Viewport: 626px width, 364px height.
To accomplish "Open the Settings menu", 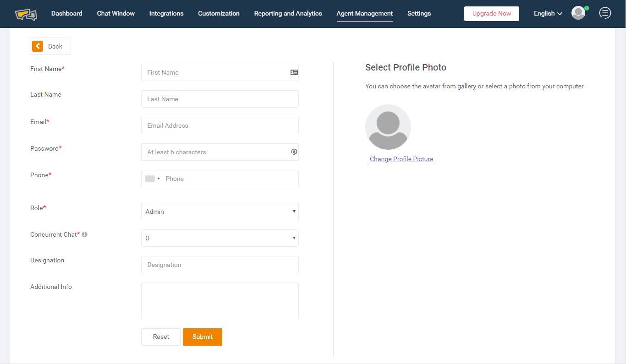I will tap(419, 13).
